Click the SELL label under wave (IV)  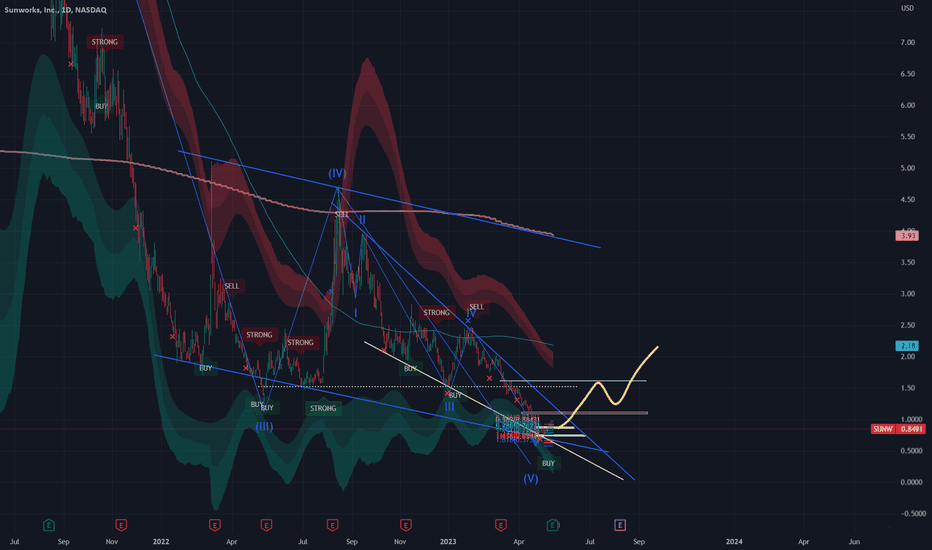pos(342,214)
